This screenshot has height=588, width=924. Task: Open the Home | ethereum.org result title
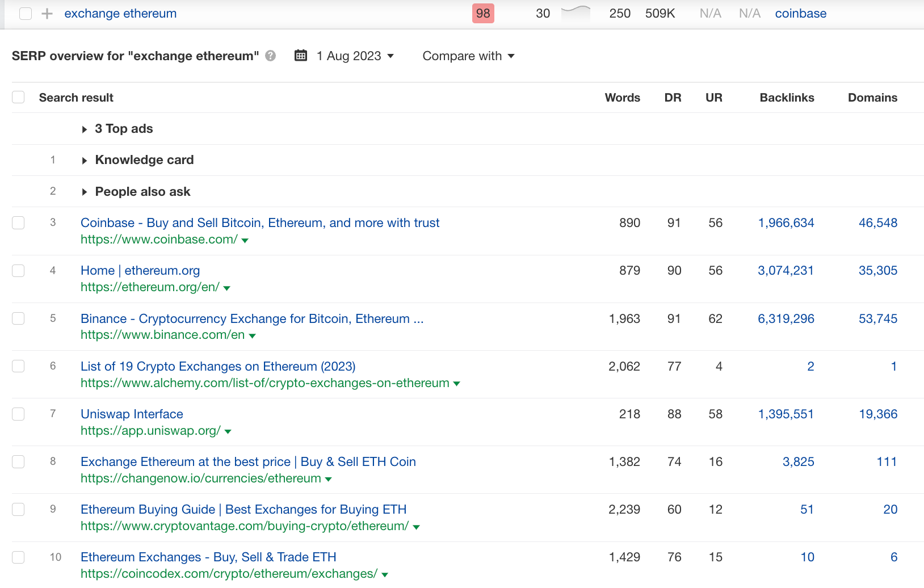tap(140, 270)
